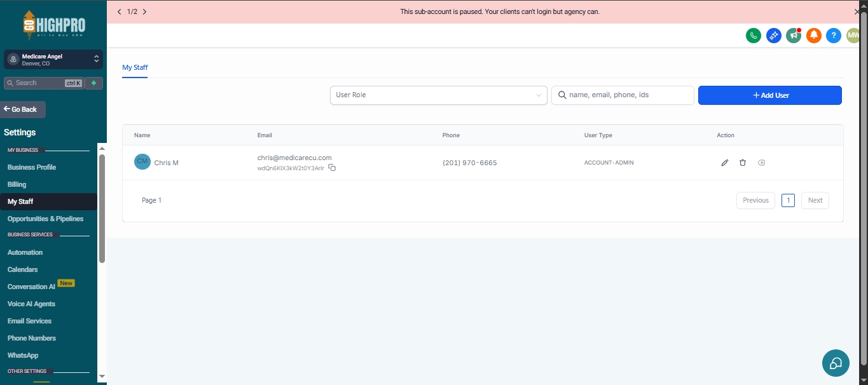The width and height of the screenshot is (868, 385).
Task: Click the lightning bolt quick actions button
Action: [94, 83]
